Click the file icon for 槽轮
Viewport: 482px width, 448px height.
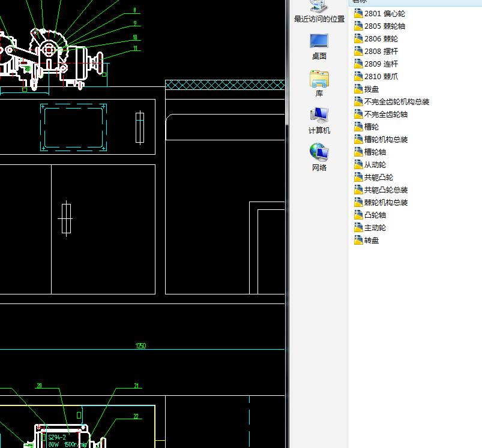[358, 127]
